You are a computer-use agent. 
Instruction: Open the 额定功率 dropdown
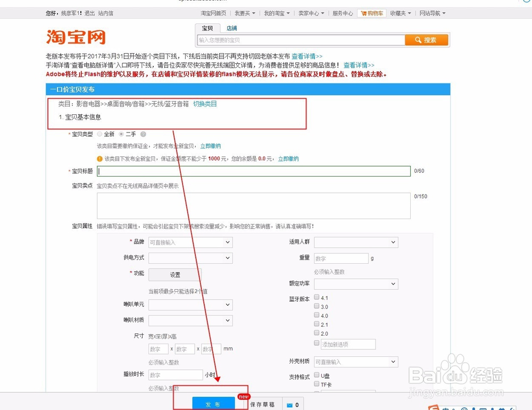coord(356,284)
